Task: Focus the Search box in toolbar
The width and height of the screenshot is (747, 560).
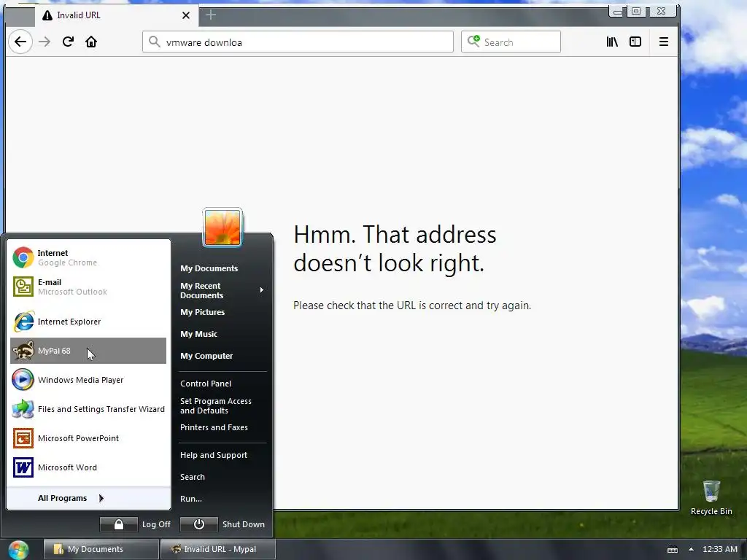Action: pos(511,42)
